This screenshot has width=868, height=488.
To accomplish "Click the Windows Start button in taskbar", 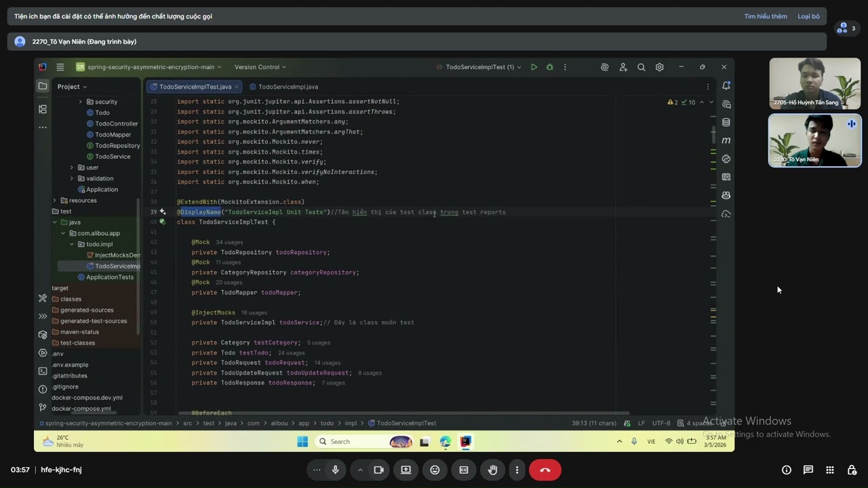I will (302, 442).
